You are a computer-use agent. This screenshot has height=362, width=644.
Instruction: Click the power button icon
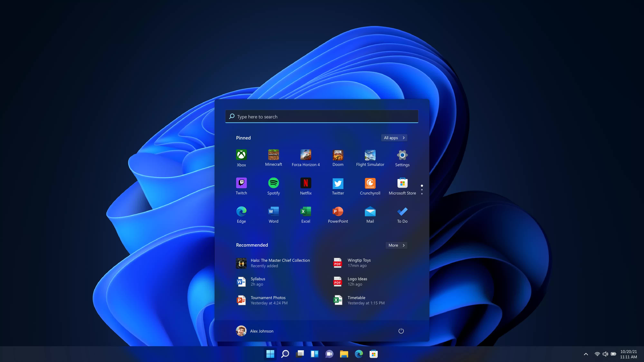(x=401, y=331)
